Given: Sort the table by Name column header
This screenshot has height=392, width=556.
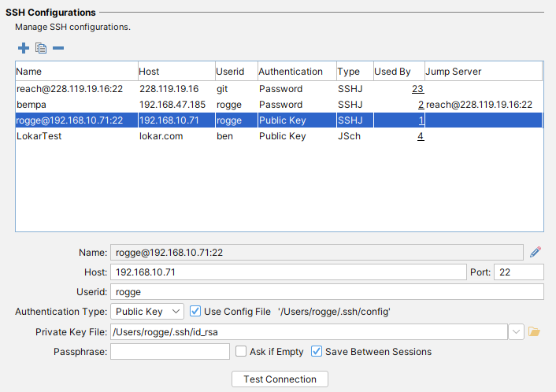Looking at the screenshot, I should click(76, 72).
